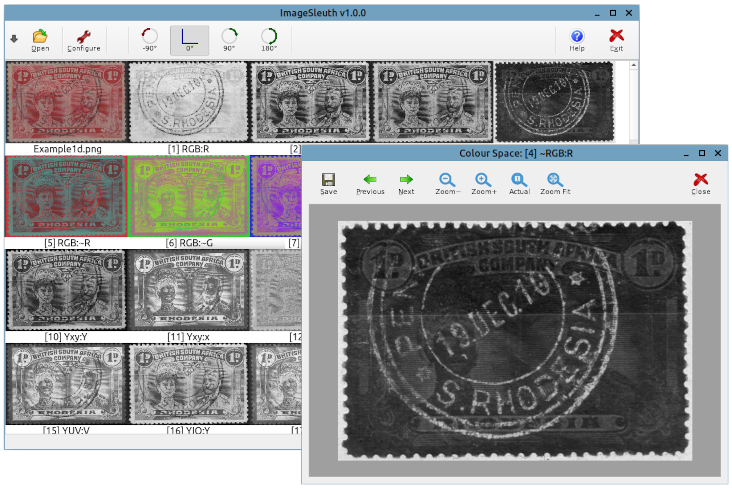Rotate image by 180 degrees
The height and width of the screenshot is (488, 732).
coord(269,40)
